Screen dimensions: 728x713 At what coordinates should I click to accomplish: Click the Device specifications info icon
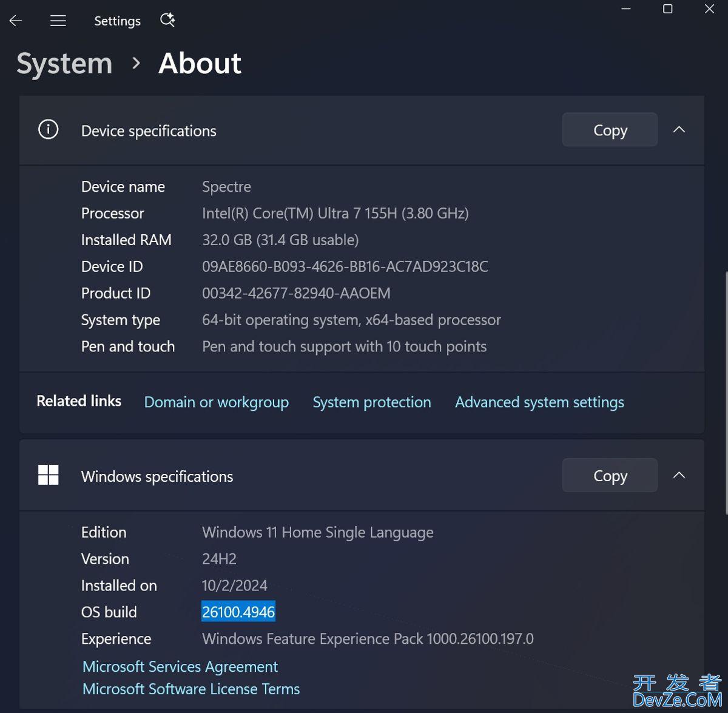click(49, 129)
